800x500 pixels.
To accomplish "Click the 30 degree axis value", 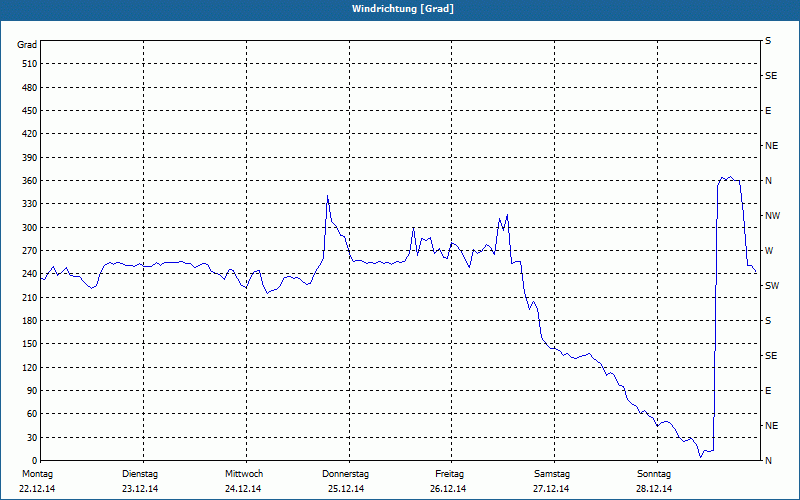I will pos(31,438).
